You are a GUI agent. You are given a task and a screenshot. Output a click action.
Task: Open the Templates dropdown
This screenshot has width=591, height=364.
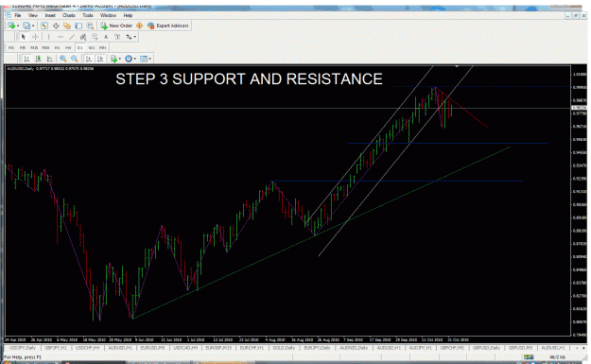click(150, 59)
